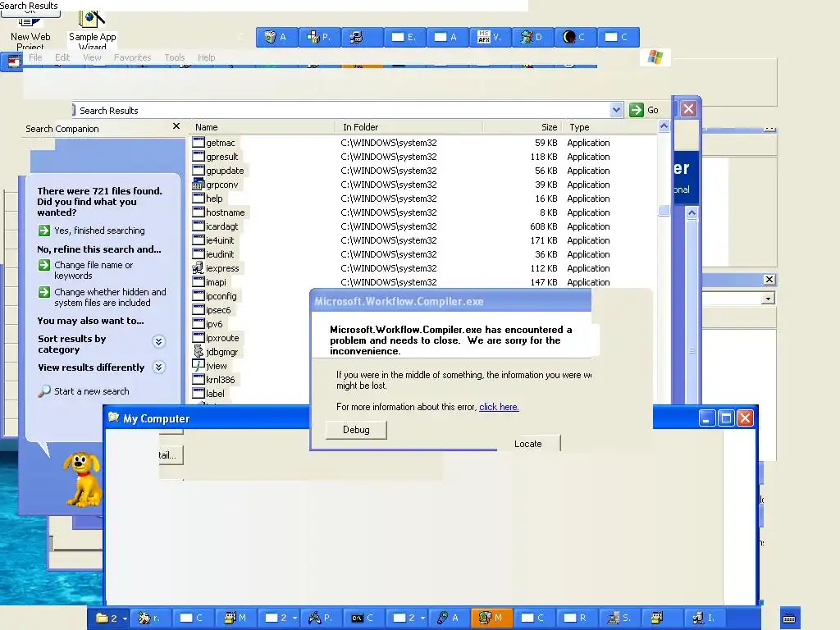Close the Search Companion pane

[x=176, y=126]
